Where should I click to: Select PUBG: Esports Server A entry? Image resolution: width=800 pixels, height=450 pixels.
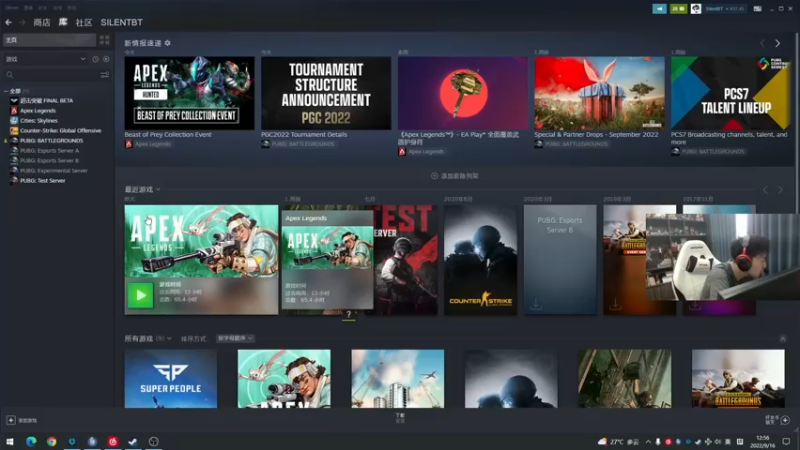[49, 151]
